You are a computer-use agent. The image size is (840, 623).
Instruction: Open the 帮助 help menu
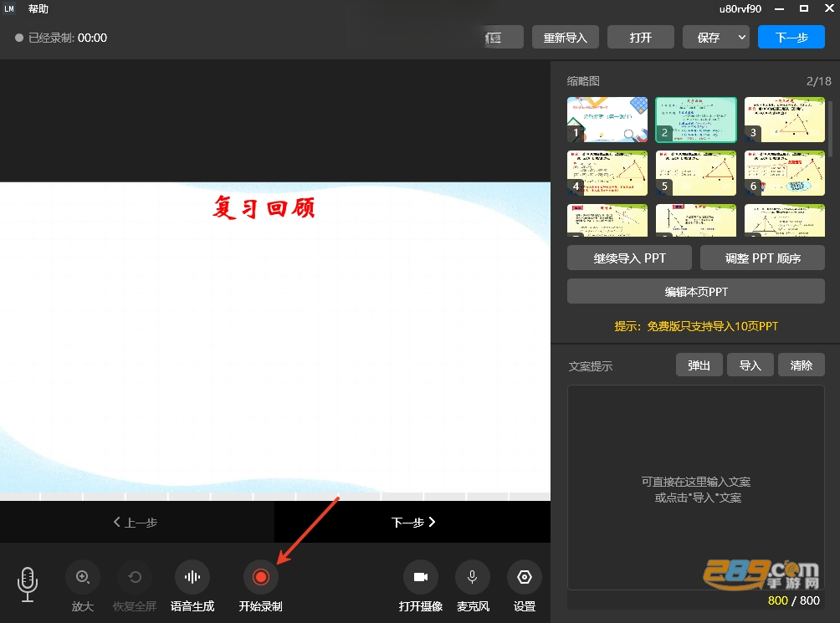tap(38, 8)
